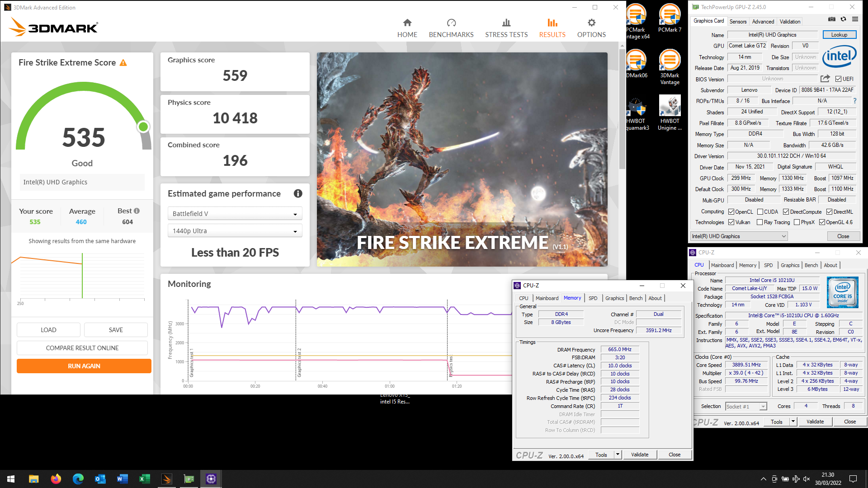868x488 pixels.
Task: Open the GPU selection dropdown in GPU-Z
Action: [739, 236]
